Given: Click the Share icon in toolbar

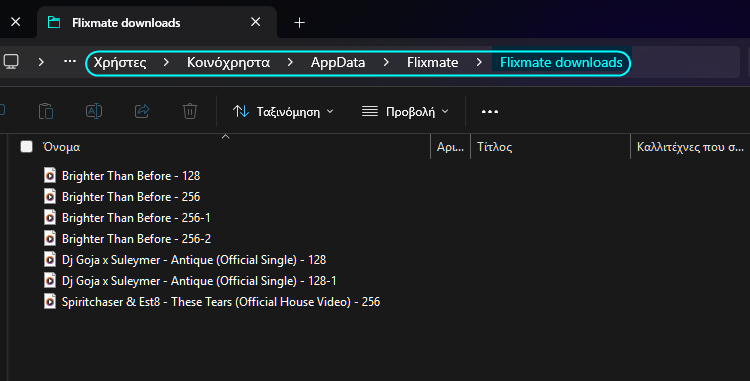Looking at the screenshot, I should point(142,111).
